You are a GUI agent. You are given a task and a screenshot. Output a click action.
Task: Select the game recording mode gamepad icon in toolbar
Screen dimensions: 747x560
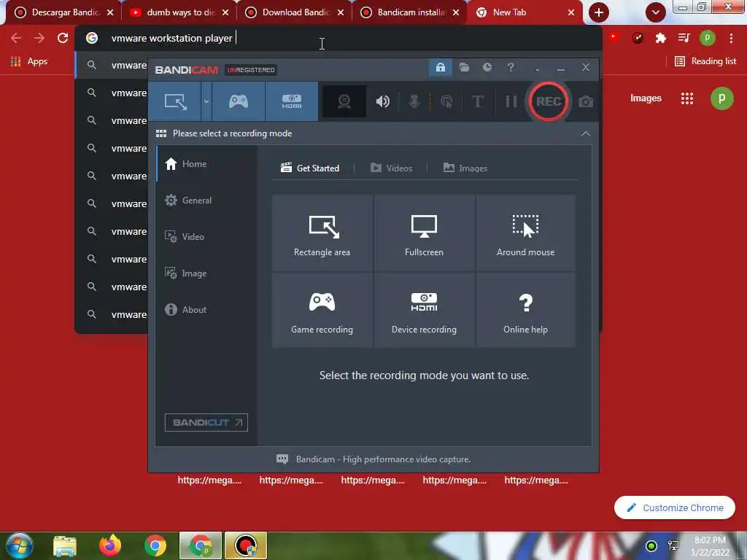(239, 101)
